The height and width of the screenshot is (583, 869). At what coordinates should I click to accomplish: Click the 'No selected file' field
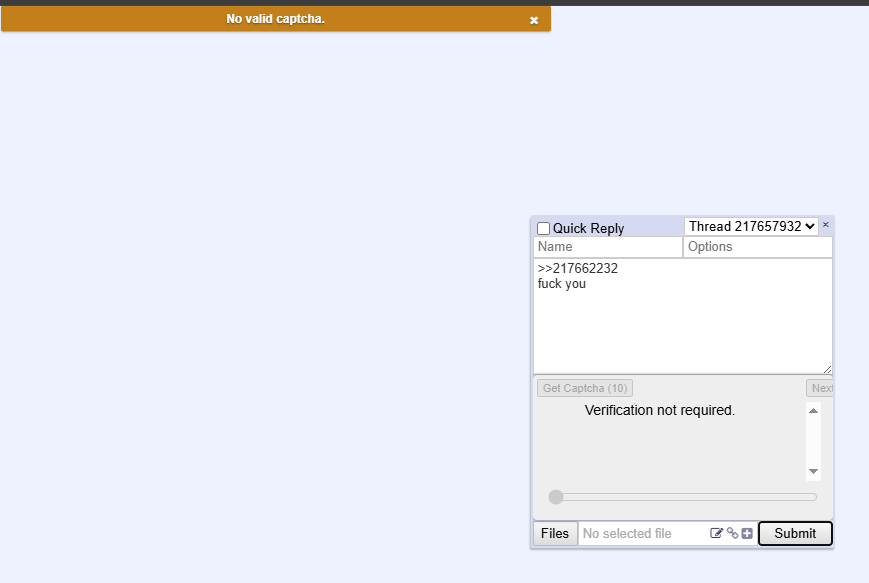coord(643,533)
